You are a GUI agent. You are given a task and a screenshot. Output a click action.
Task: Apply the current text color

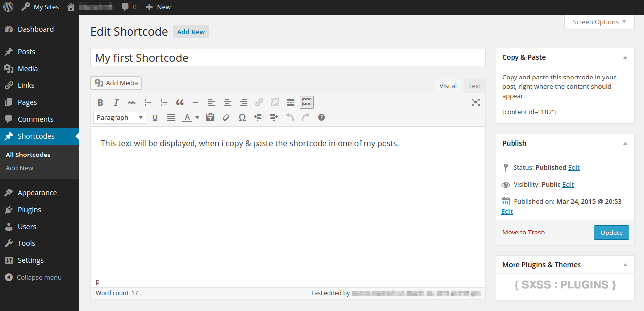187,117
